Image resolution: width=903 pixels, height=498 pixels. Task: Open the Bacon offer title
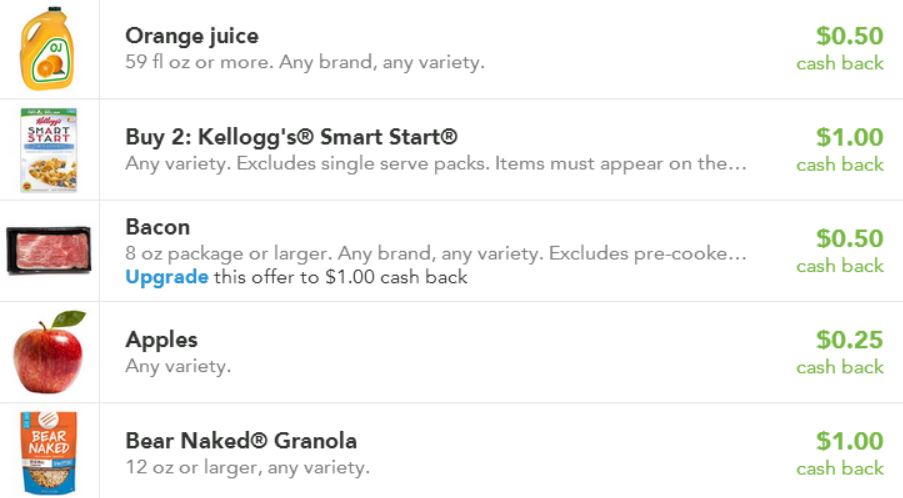click(157, 227)
